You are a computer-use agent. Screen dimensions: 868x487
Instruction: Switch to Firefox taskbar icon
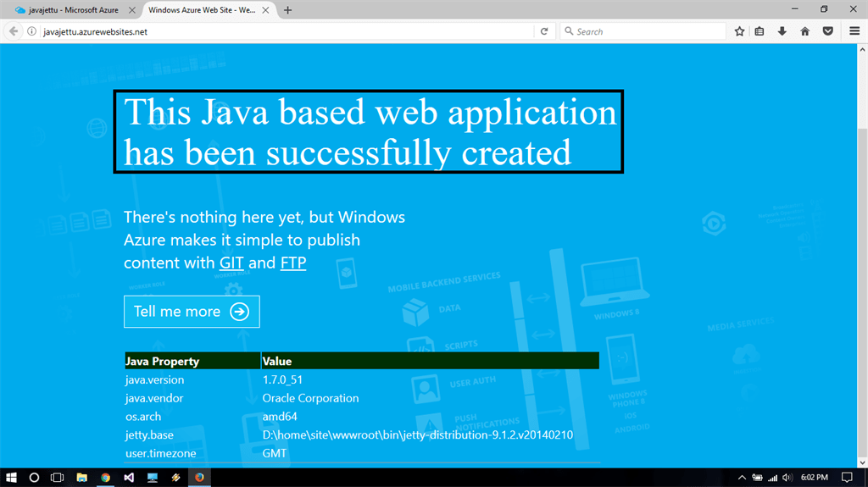tap(199, 477)
